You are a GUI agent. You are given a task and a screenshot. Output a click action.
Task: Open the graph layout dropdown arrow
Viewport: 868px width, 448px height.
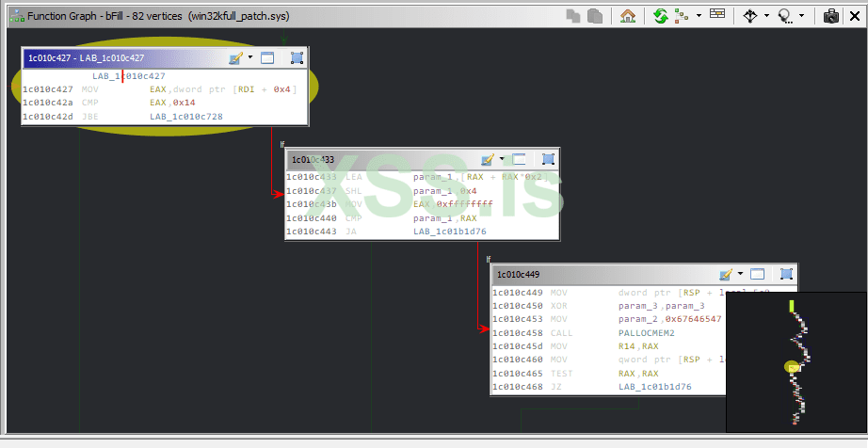coord(699,16)
